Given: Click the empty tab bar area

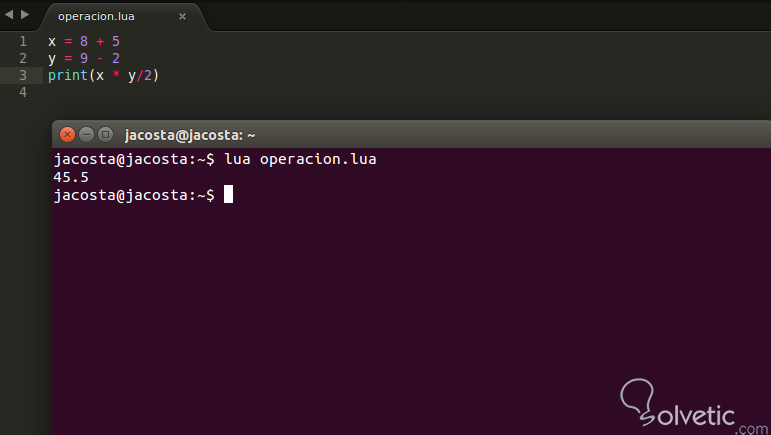Looking at the screenshot, I should [480, 15].
